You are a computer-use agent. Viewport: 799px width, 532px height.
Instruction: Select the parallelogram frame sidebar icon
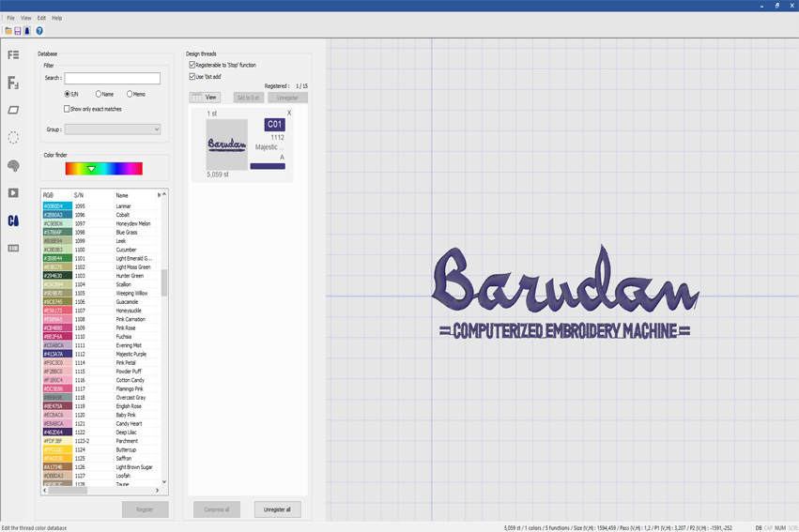(x=13, y=111)
